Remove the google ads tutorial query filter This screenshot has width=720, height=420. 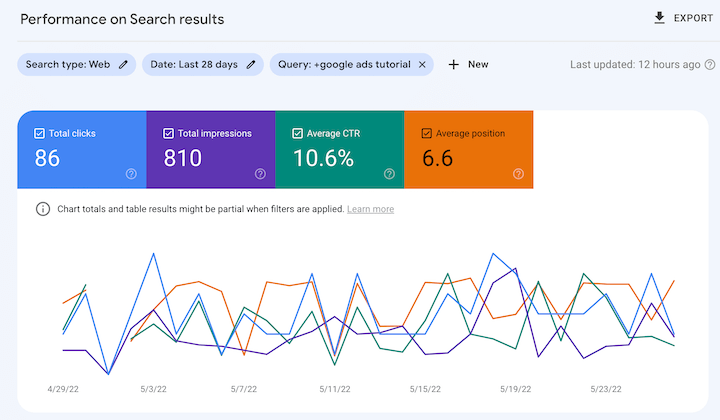pyautogui.click(x=422, y=64)
